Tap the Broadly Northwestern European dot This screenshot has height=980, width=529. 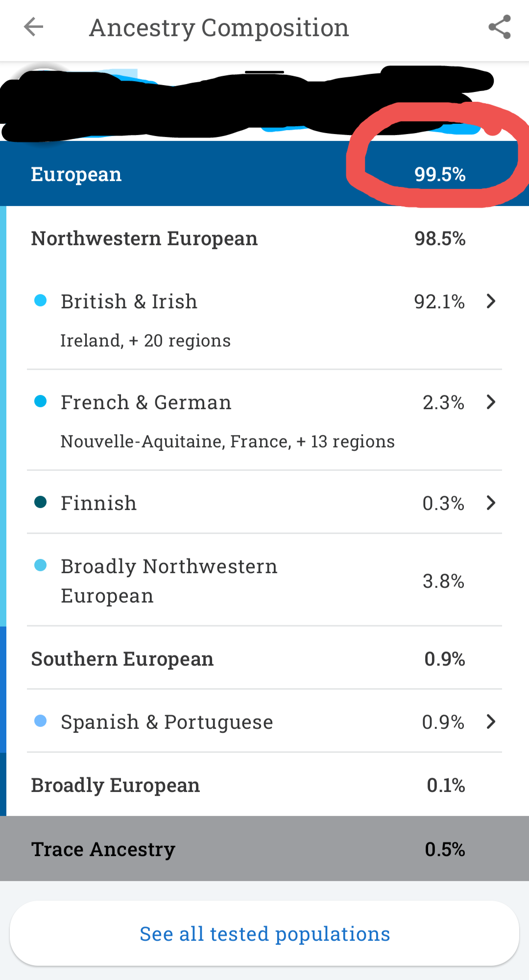click(41, 565)
